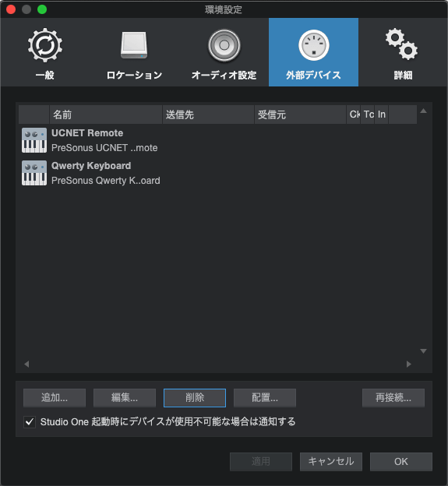Click the 追加... add device button
448x486 pixels.
click(x=55, y=398)
